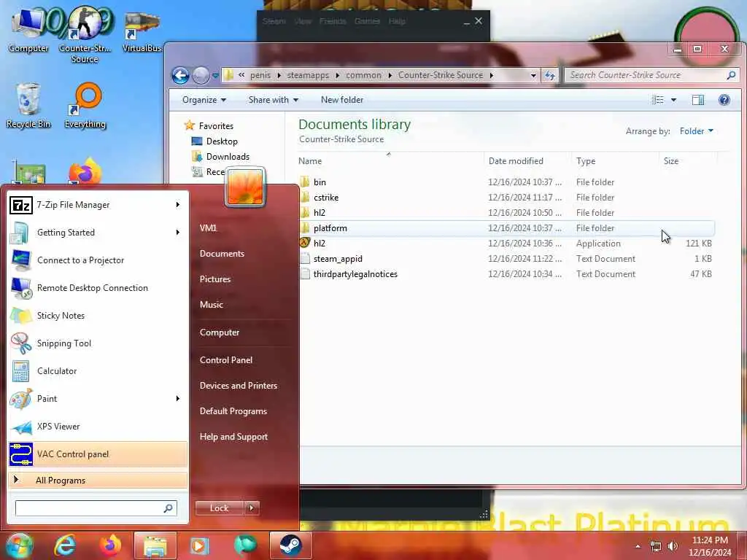The height and width of the screenshot is (560, 747).
Task: Open recent pages dropdown beside Forward
Action: point(215,76)
